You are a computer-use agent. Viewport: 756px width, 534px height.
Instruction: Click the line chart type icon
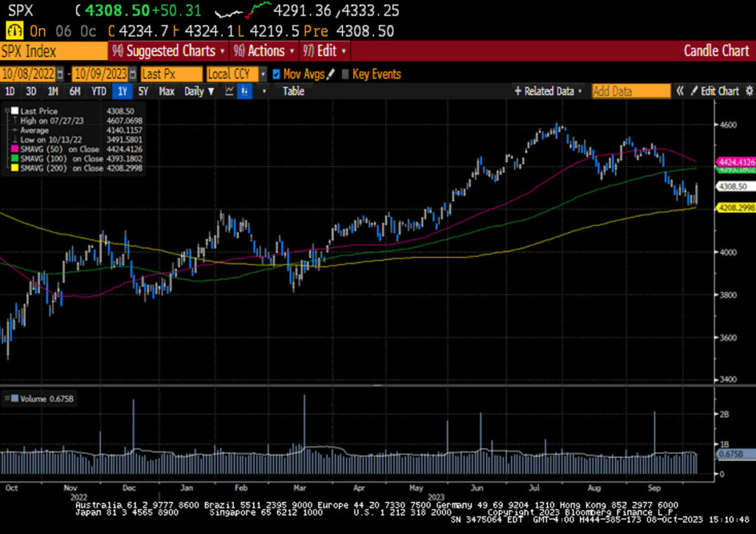(x=229, y=91)
